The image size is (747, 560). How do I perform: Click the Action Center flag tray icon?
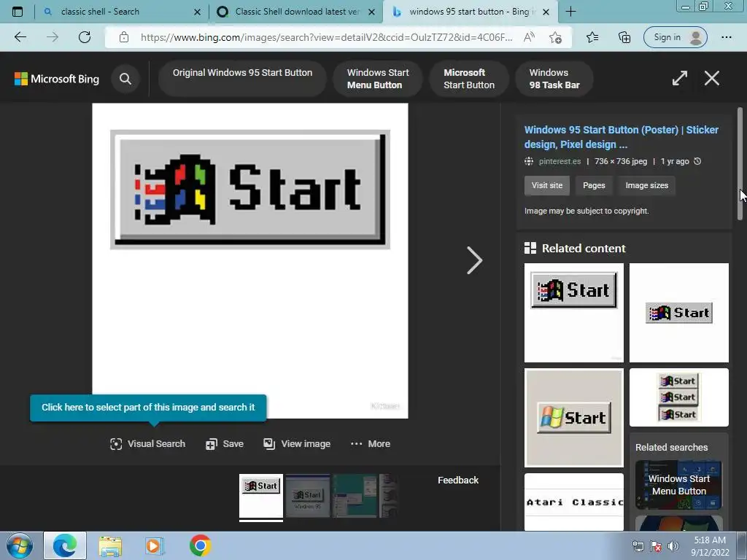[x=656, y=547]
